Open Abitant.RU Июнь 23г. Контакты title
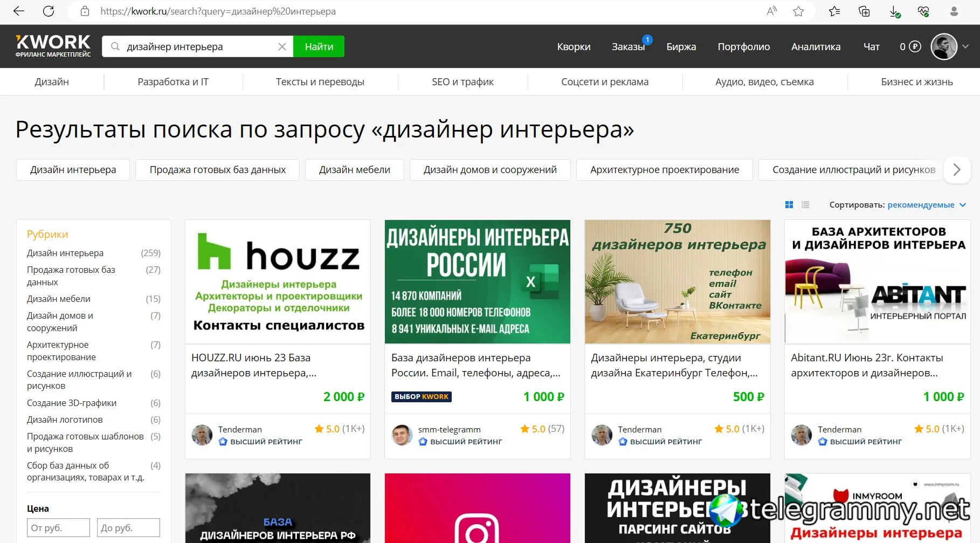This screenshot has width=980, height=543. point(867,365)
